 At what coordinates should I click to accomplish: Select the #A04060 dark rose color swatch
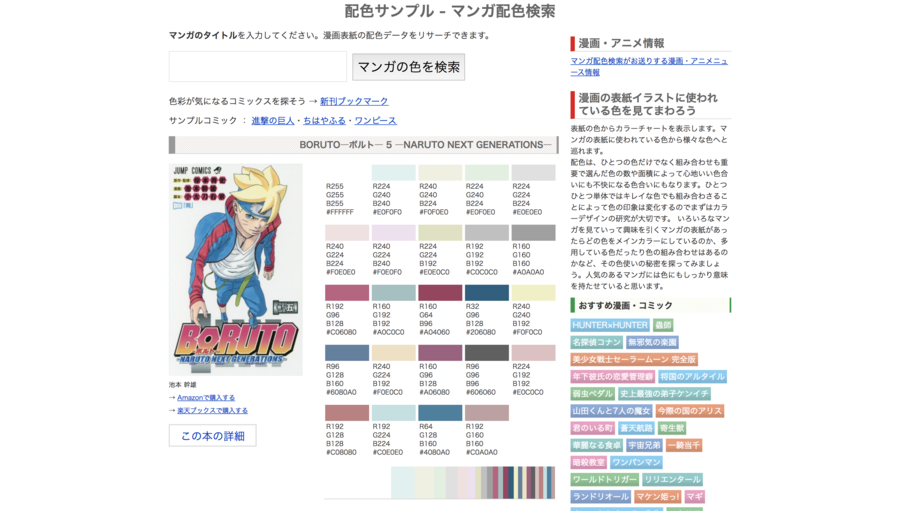(440, 293)
